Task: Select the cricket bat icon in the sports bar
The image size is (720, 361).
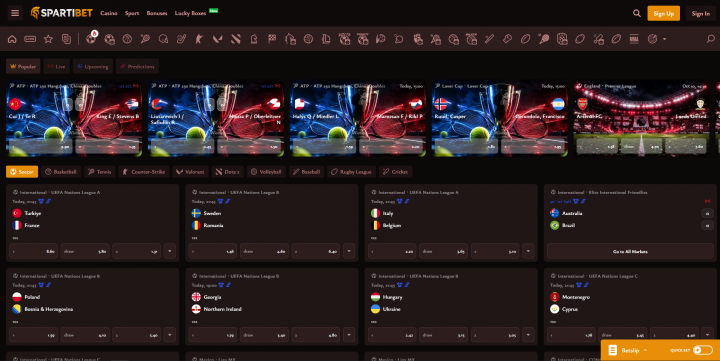Action: click(489, 39)
